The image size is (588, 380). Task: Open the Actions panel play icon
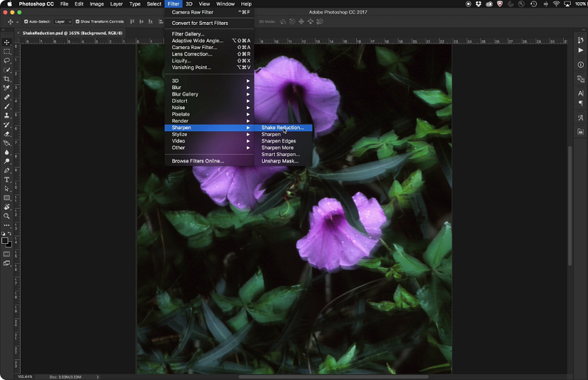click(580, 50)
